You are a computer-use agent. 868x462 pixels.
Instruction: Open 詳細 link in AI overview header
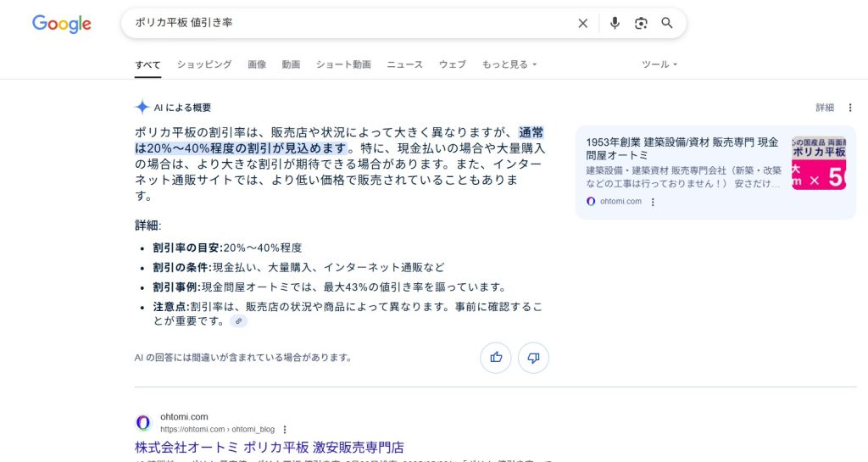[x=825, y=108]
